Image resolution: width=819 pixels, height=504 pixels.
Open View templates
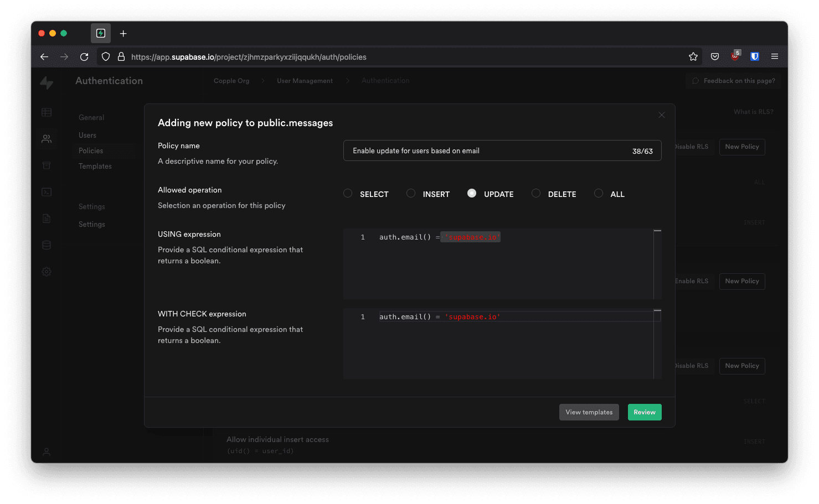click(x=589, y=412)
